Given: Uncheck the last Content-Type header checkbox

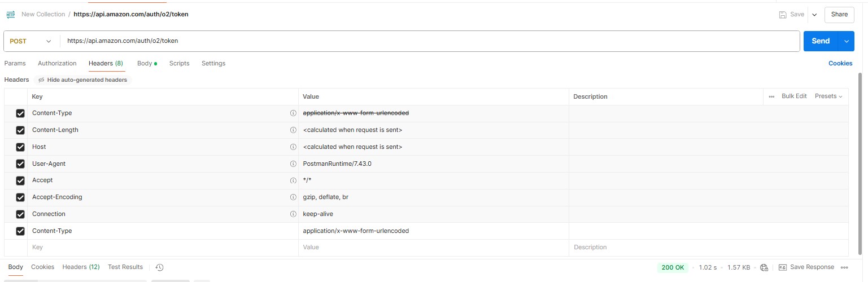Looking at the screenshot, I should tap(20, 231).
